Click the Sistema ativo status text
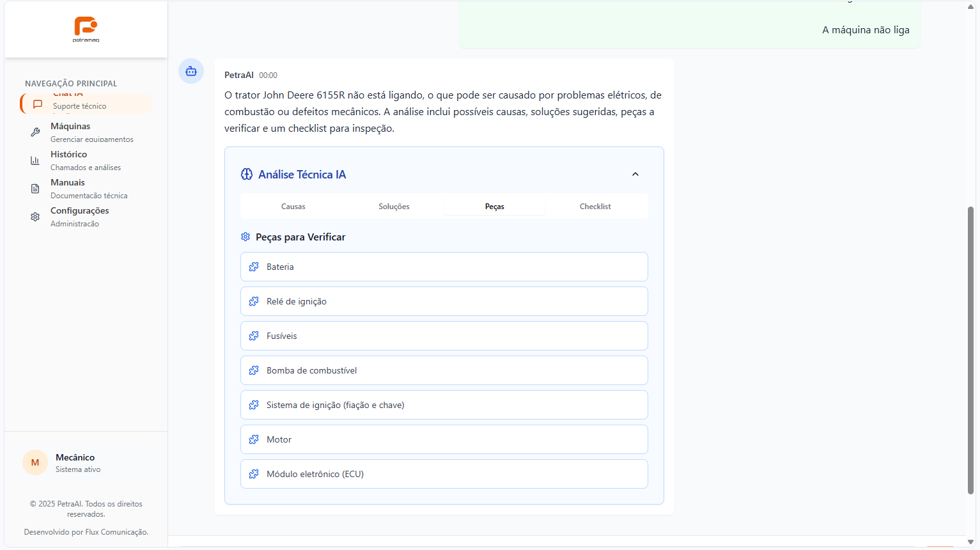 (78, 469)
